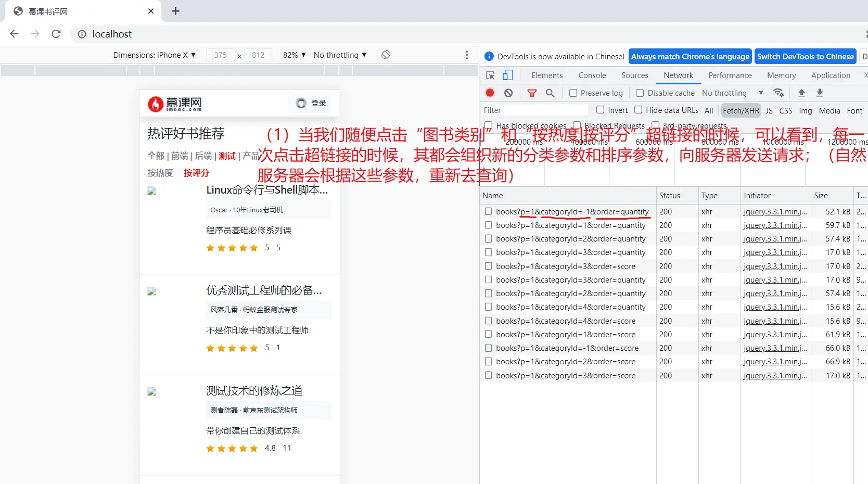868x484 pixels.
Task: Activate the inspect element picker
Action: click(490, 75)
